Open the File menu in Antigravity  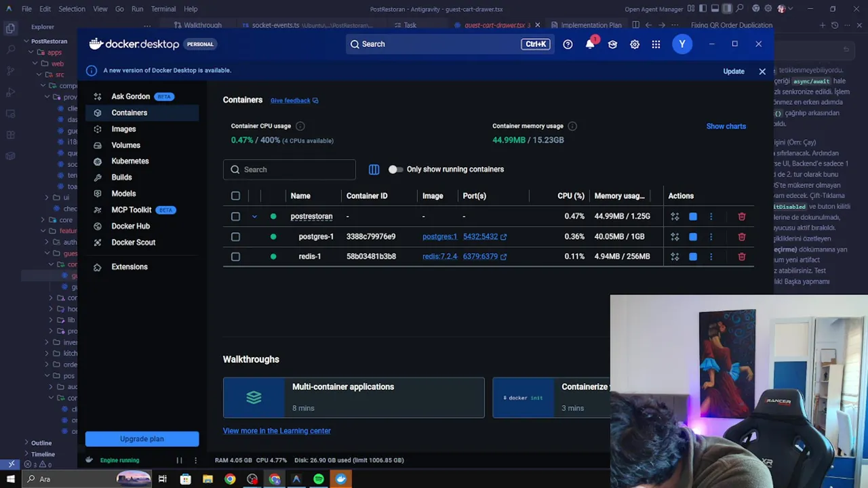pyautogui.click(x=26, y=9)
